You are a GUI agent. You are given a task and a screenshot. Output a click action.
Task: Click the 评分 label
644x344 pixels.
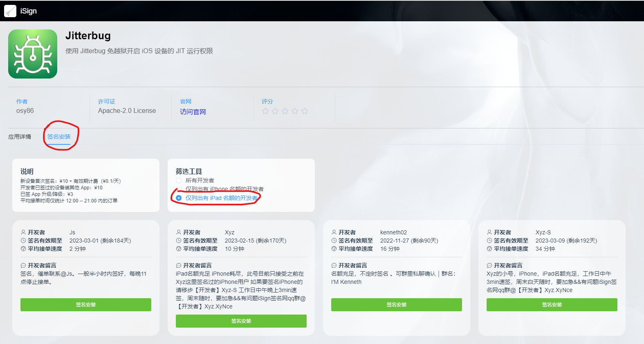coord(267,101)
